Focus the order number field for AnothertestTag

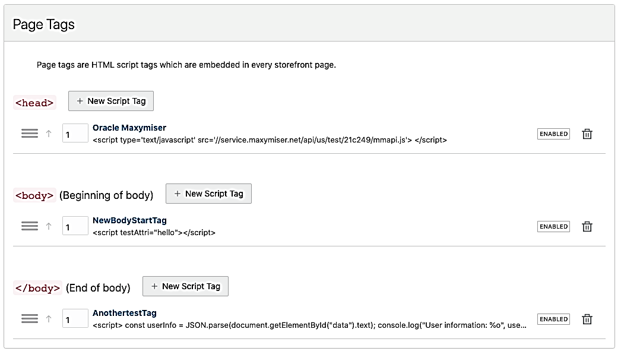click(75, 319)
